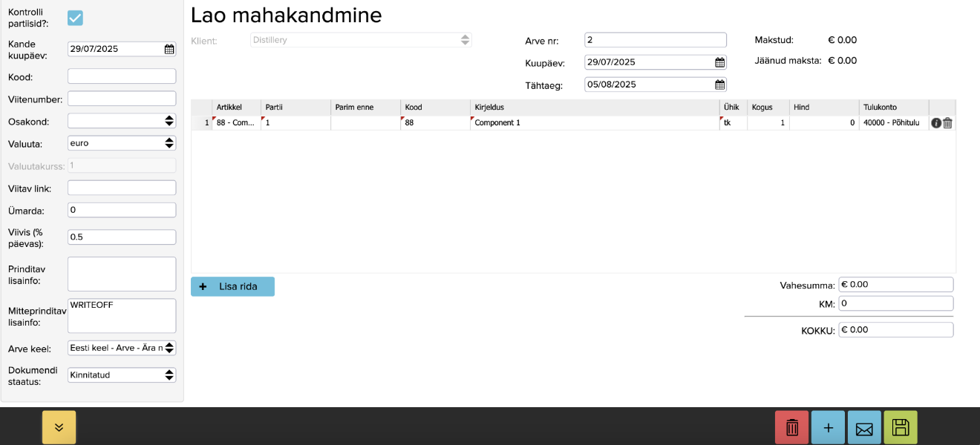Click the Arve nr input field
The width and height of the screenshot is (980, 445).
click(x=655, y=40)
